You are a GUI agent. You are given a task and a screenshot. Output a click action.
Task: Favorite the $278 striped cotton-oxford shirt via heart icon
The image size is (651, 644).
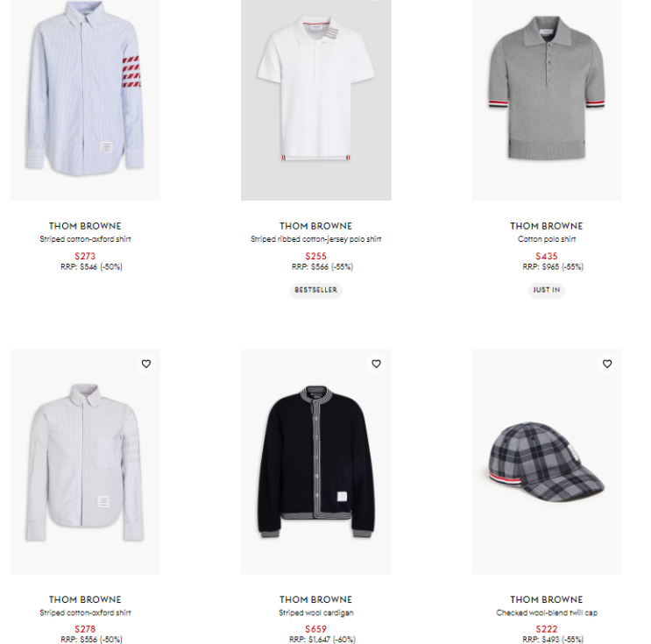[x=146, y=364]
